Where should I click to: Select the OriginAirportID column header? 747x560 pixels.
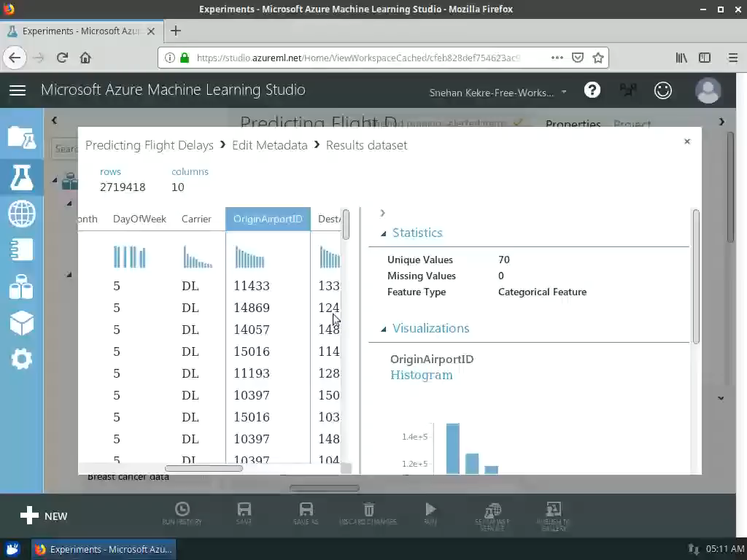[x=268, y=219]
